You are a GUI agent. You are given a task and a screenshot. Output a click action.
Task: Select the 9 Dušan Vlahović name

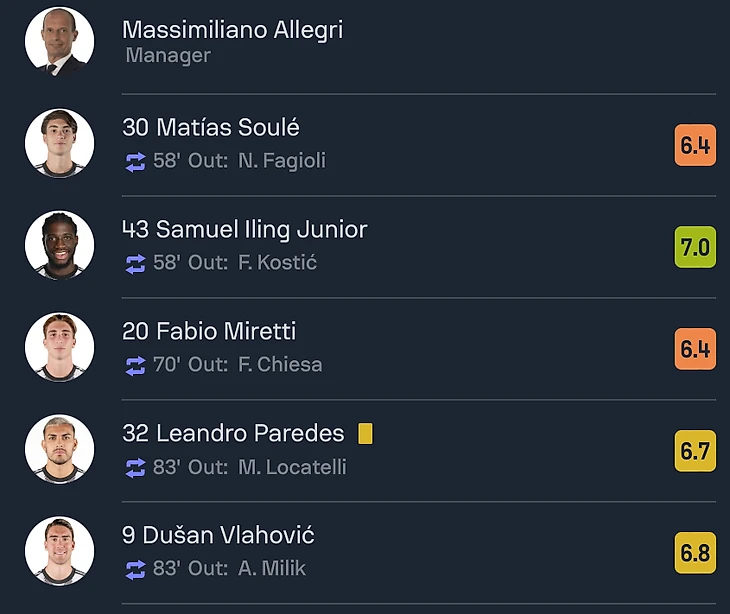tap(218, 536)
